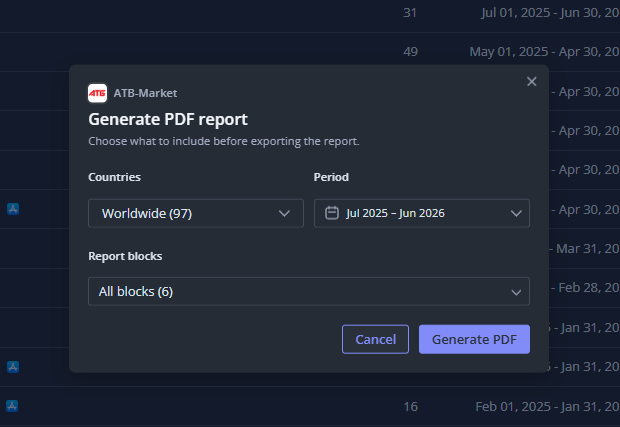Image resolution: width=620 pixels, height=427 pixels.
Task: Expand the Period dropdown chevron arrow
Action: point(516,214)
